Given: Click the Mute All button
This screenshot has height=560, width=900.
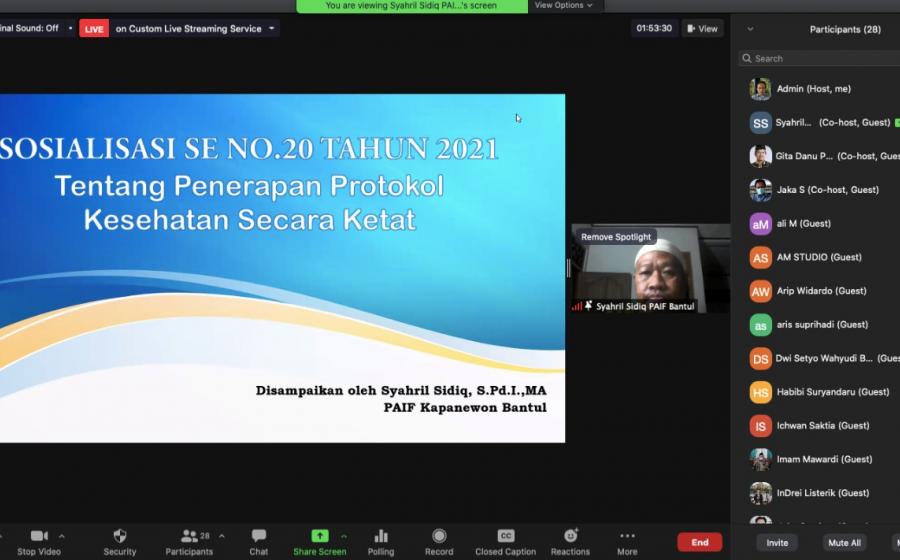Looking at the screenshot, I should pyautogui.click(x=844, y=543).
